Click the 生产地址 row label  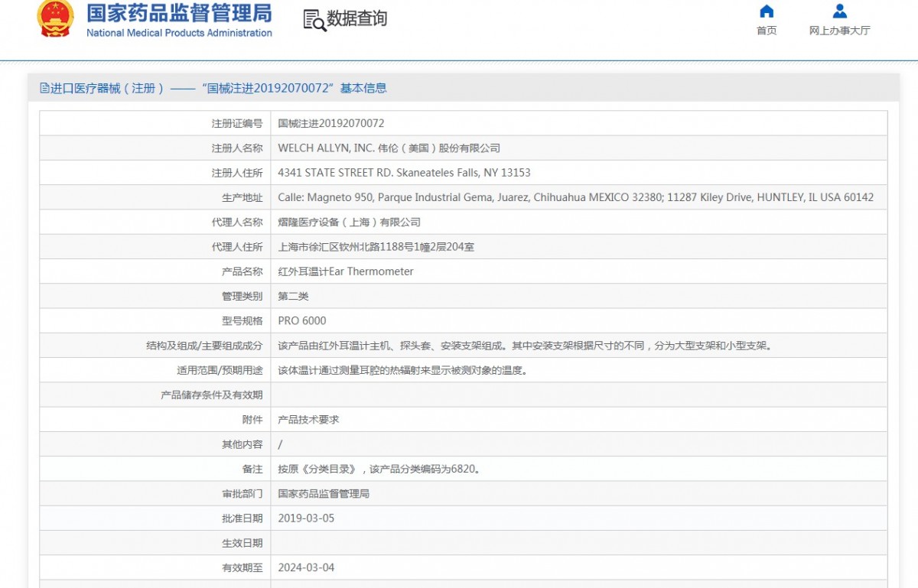tap(243, 197)
